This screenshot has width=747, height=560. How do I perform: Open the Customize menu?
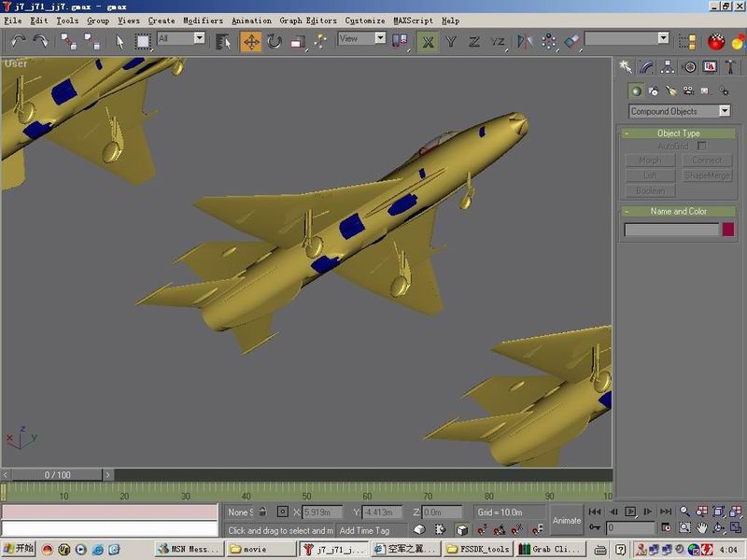(x=365, y=21)
